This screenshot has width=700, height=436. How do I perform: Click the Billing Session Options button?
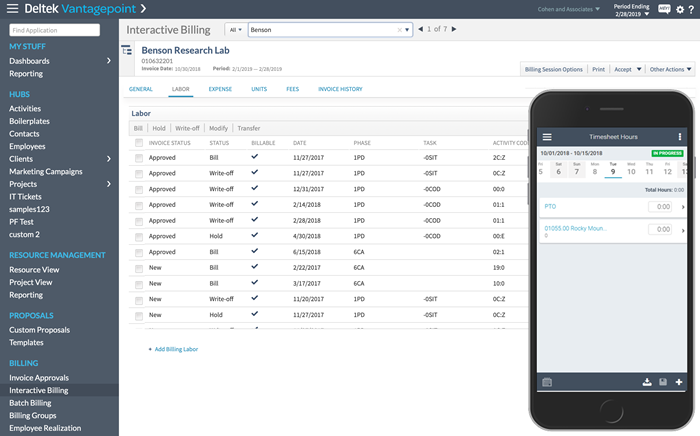554,70
